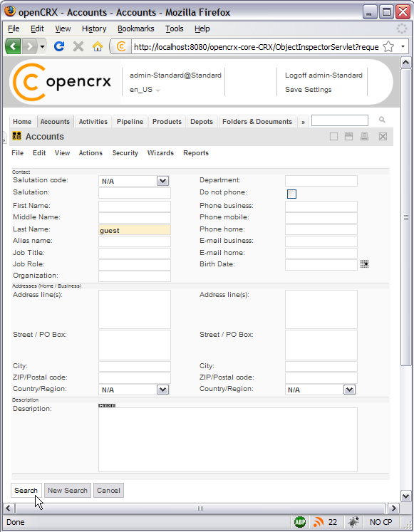Open the Folders & Documents tab
414x532 pixels.
point(257,122)
